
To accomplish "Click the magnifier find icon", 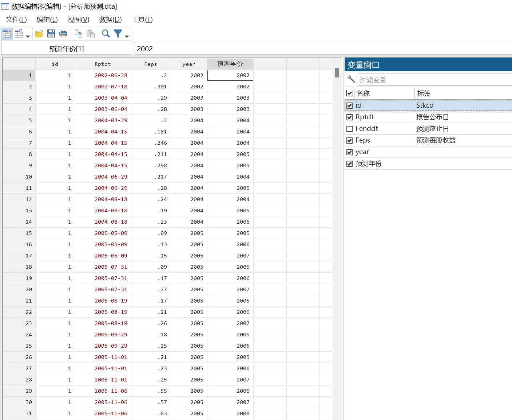I will [106, 34].
